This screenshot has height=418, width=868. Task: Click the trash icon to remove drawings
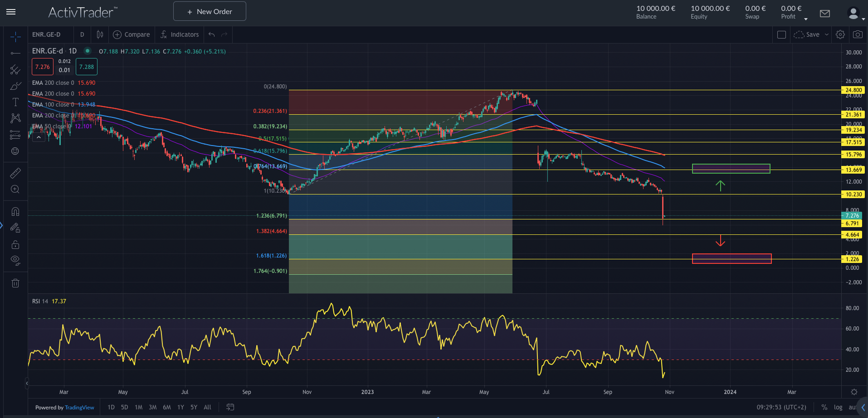pos(15,283)
